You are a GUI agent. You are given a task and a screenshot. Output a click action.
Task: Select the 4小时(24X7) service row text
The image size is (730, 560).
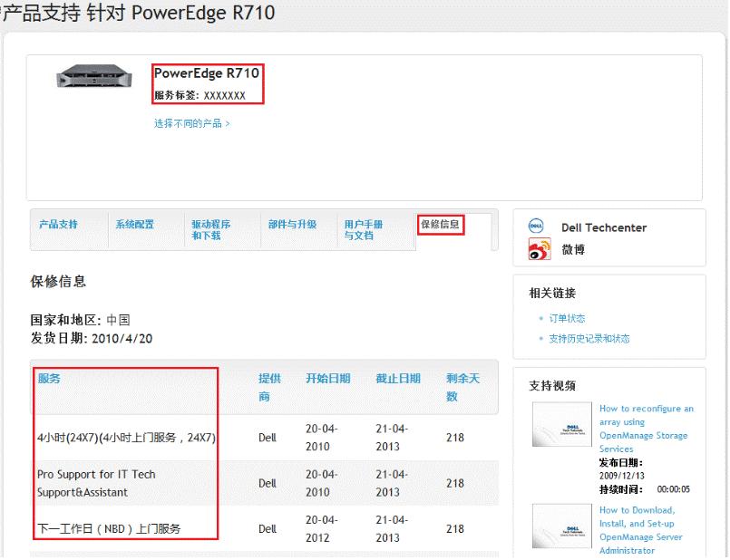click(x=126, y=438)
